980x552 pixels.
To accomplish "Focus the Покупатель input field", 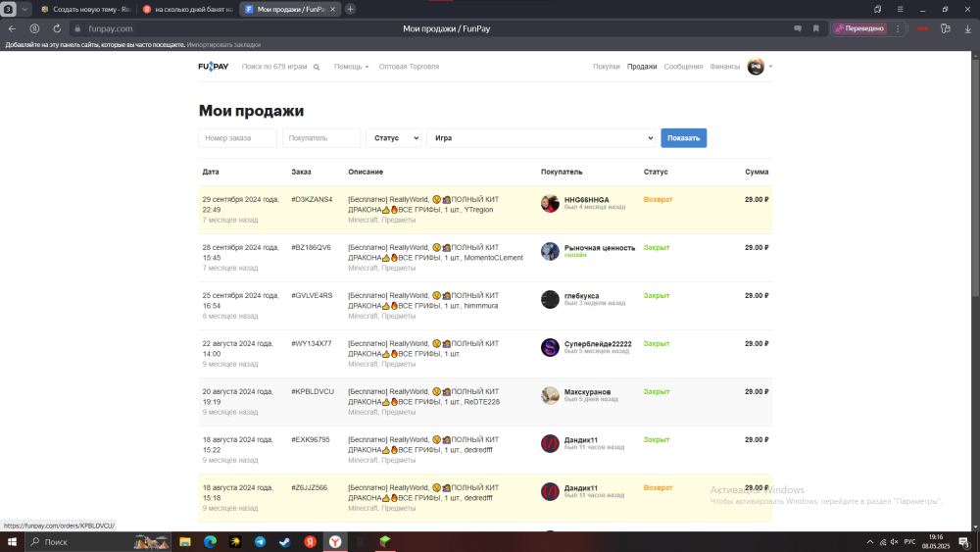I will 321,138.
